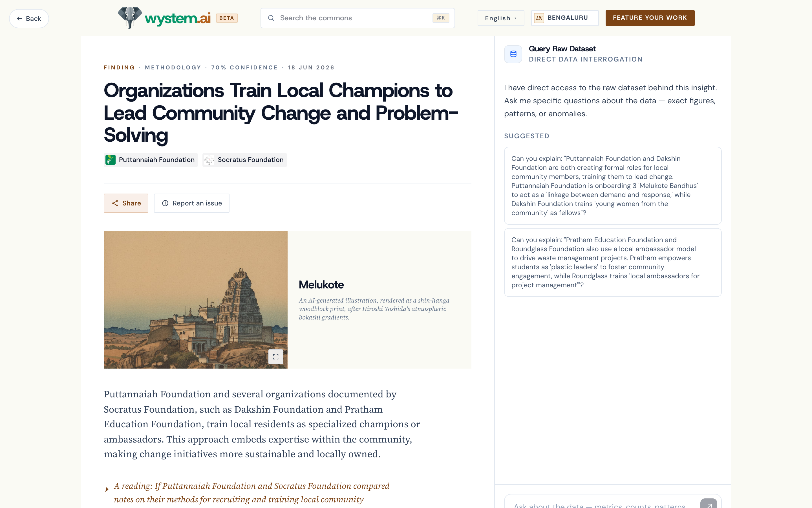Click the 70% CONFIDENCE label

click(x=244, y=67)
